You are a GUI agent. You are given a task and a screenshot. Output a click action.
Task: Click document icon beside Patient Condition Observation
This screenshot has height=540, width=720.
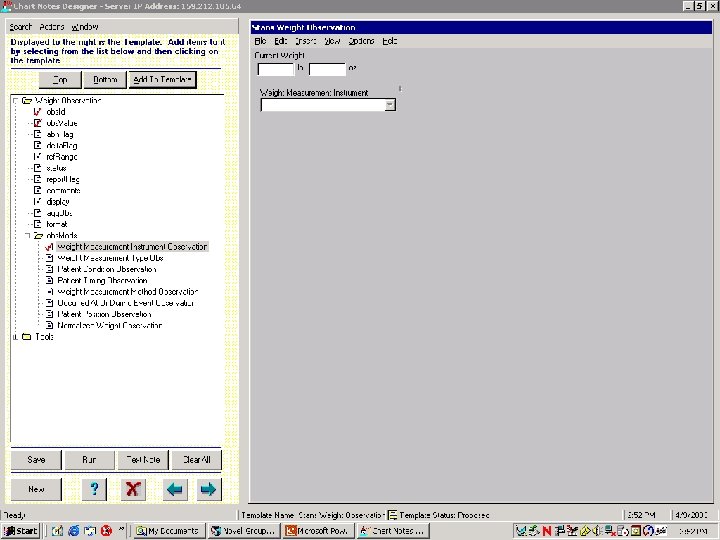pyautogui.click(x=49, y=269)
